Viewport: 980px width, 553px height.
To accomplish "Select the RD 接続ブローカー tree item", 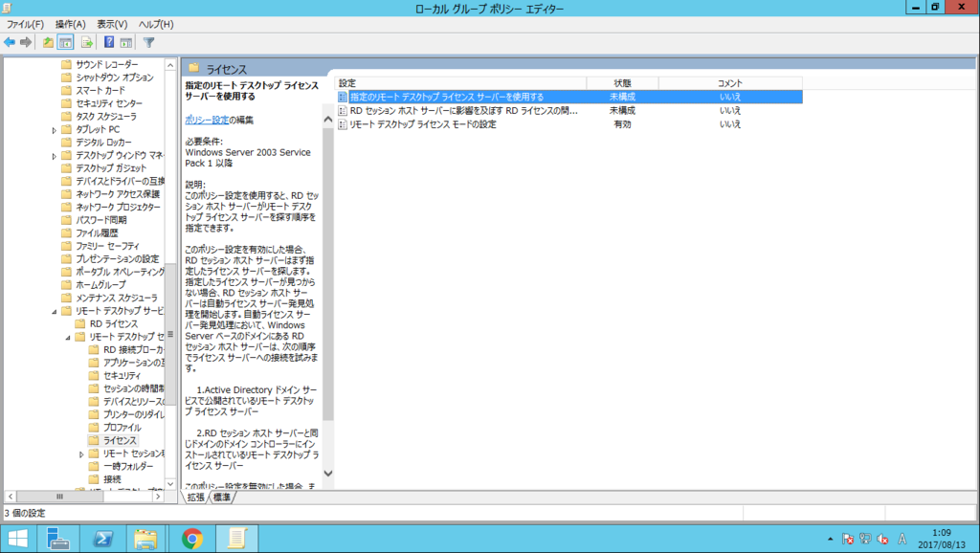I will pyautogui.click(x=133, y=350).
